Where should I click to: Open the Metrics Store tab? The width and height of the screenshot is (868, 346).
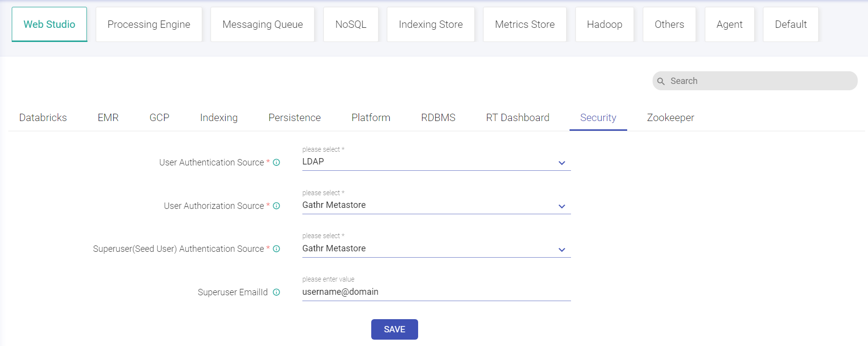pos(525,24)
